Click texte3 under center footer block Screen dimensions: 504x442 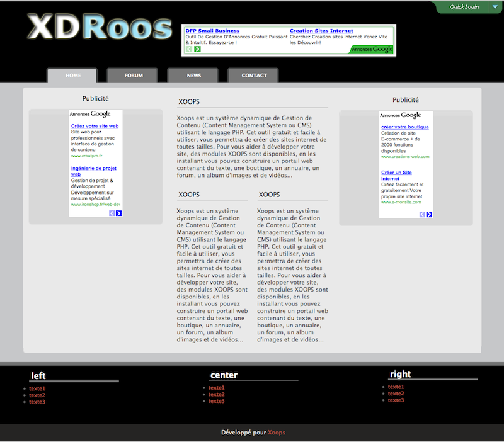click(x=216, y=401)
